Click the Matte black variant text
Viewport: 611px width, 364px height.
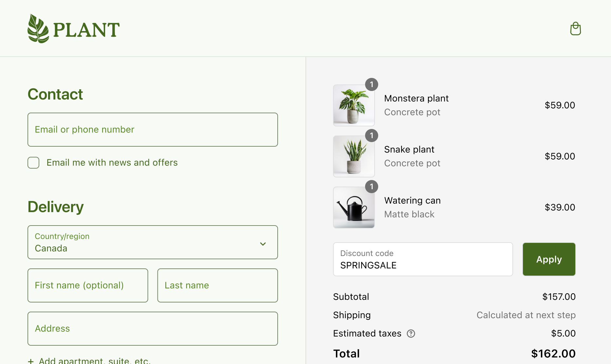coord(409,214)
